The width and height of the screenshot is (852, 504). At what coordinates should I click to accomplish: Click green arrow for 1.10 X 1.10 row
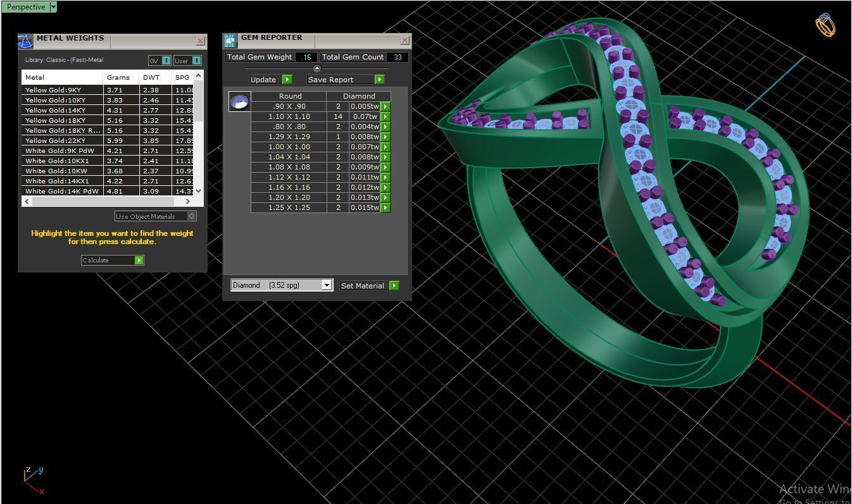[x=385, y=117]
